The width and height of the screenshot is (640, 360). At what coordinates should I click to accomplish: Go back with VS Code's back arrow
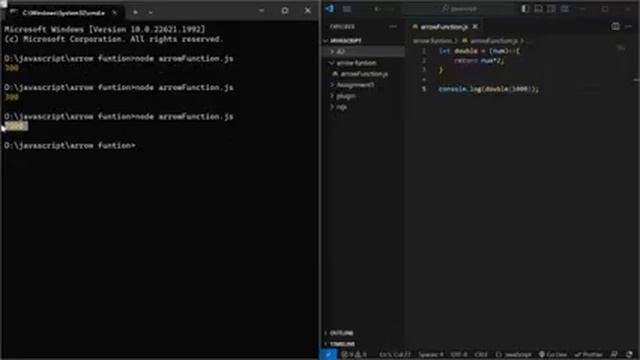pos(378,9)
